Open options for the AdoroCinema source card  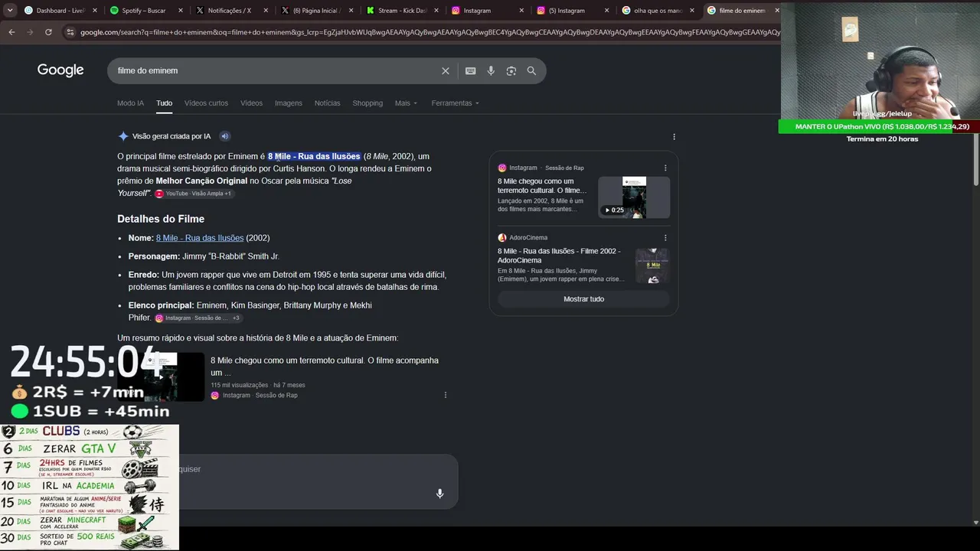pyautogui.click(x=665, y=237)
